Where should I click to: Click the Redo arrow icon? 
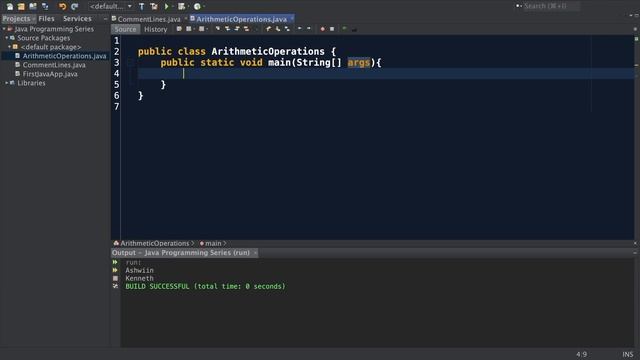pos(75,6)
